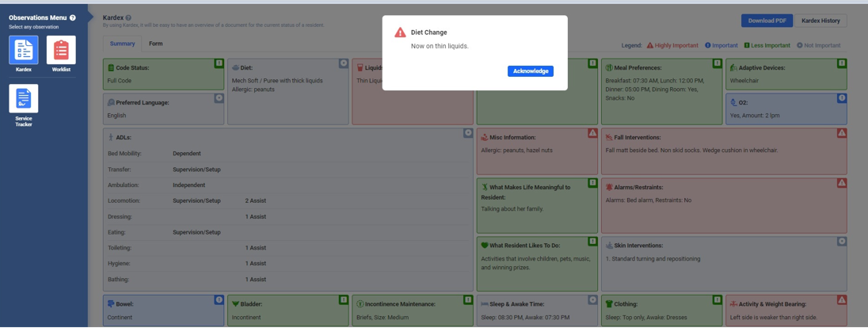868x328 pixels.
Task: Click '1. Standard turning and repositioning' text
Action: pyautogui.click(x=653, y=259)
